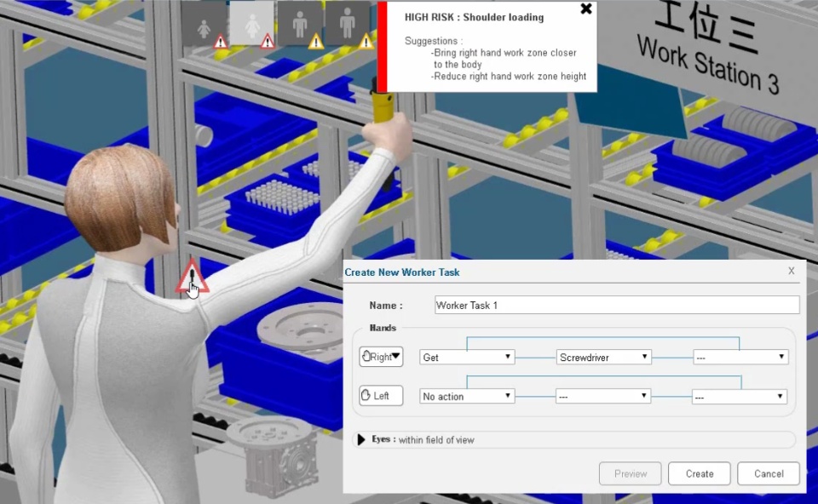Image resolution: width=818 pixels, height=504 pixels.
Task: Click the Preview button
Action: coord(631,473)
